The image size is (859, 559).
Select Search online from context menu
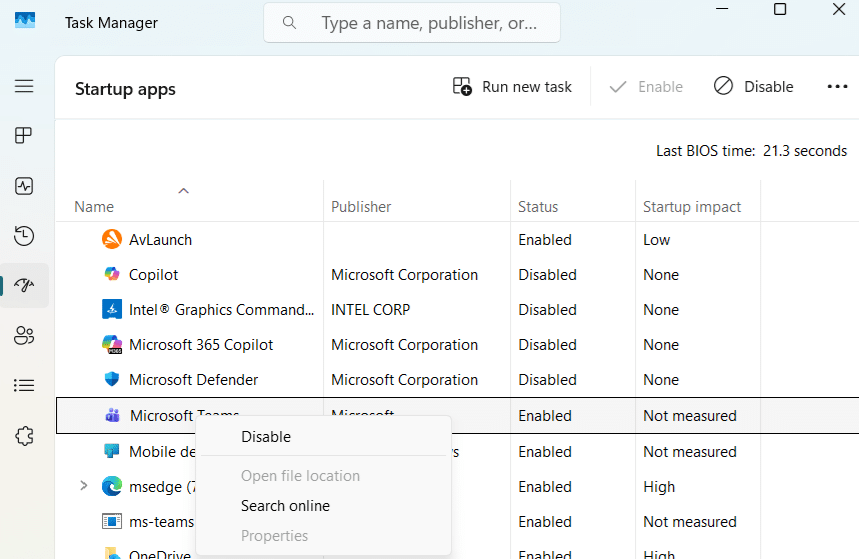click(285, 506)
